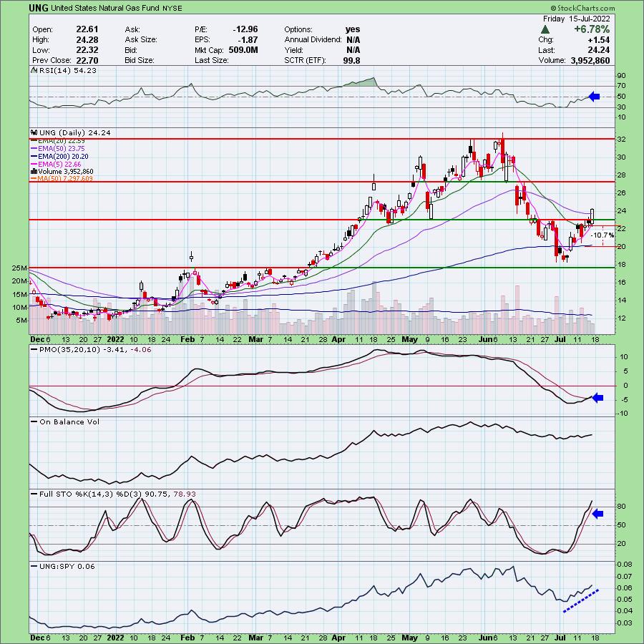The height and width of the screenshot is (644, 644).
Task: Click the Ask Size label
Action: point(141,39)
